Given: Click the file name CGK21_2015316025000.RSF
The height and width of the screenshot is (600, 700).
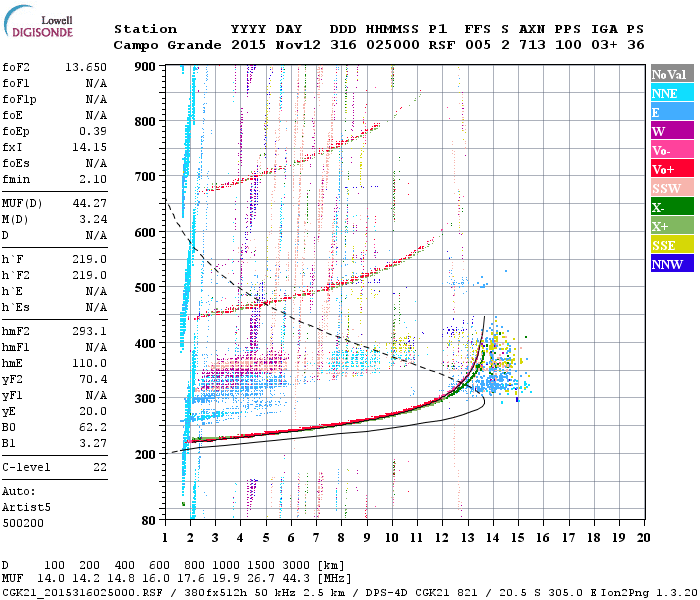Looking at the screenshot, I should coord(82,592).
